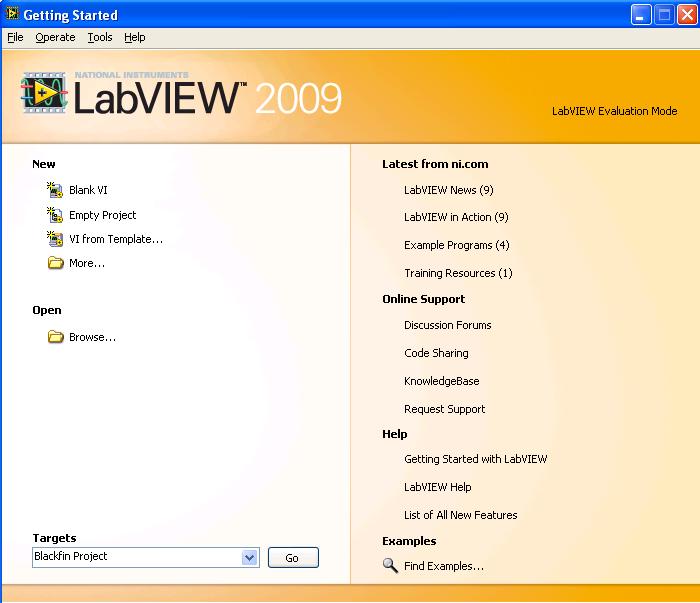Minimize the Getting Started window
This screenshot has height=603, width=700.
coord(641,15)
